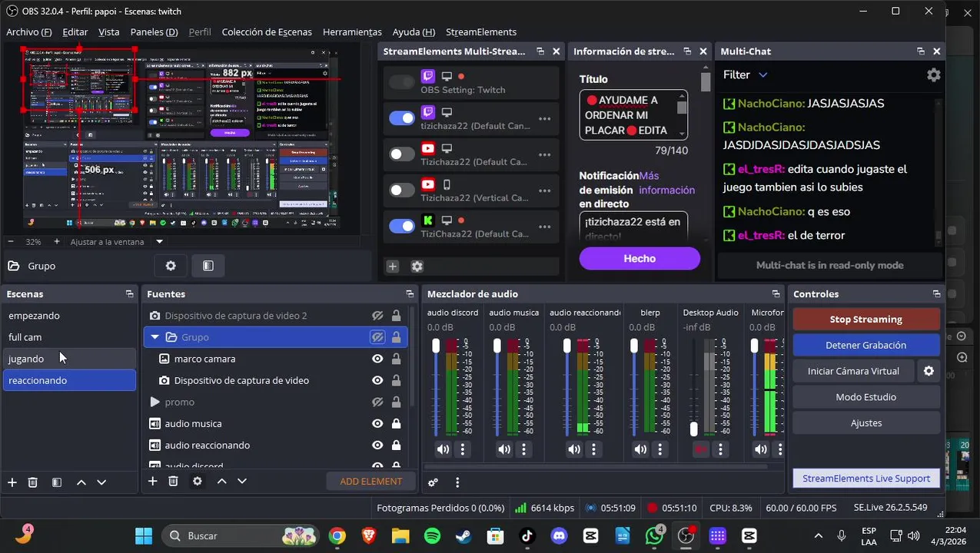The image size is (980, 553).
Task: Open scene filters icon in the Escenas toolbar
Action: click(57, 482)
